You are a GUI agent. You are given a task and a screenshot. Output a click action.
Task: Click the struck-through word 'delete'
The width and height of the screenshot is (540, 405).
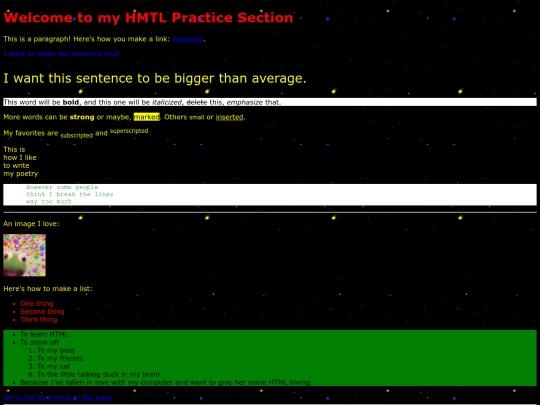(x=197, y=102)
